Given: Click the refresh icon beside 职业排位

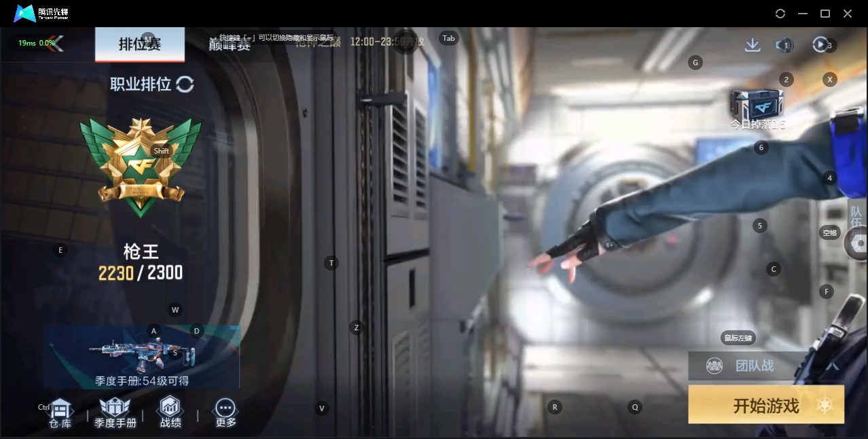Looking at the screenshot, I should [185, 84].
